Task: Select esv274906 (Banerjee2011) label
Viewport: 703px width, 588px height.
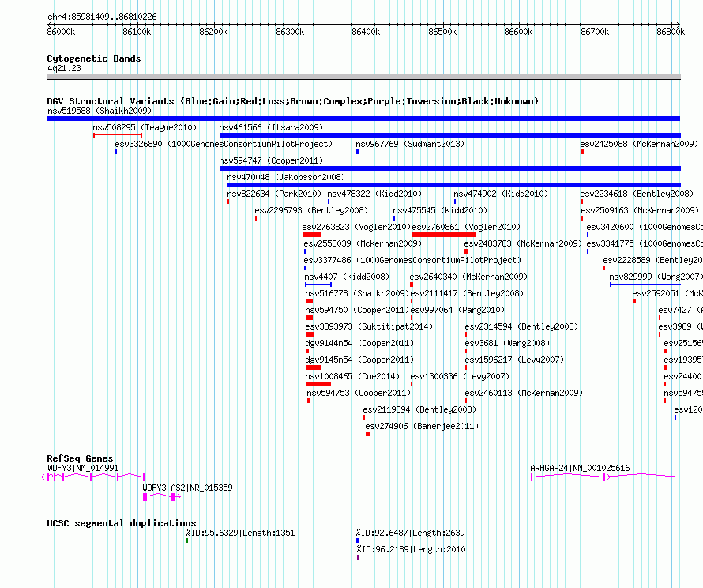Action: (x=422, y=426)
